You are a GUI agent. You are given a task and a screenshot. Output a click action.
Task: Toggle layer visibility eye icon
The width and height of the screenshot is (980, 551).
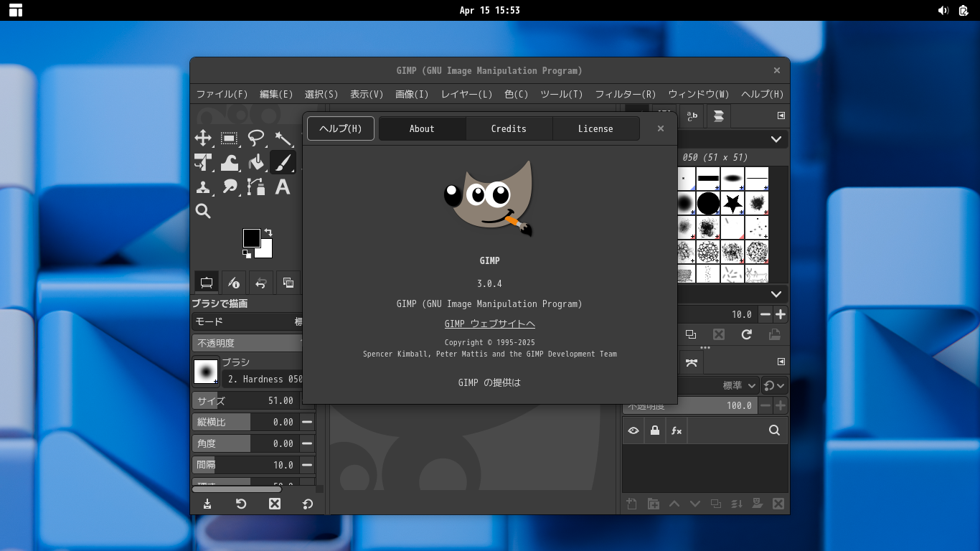tap(633, 430)
